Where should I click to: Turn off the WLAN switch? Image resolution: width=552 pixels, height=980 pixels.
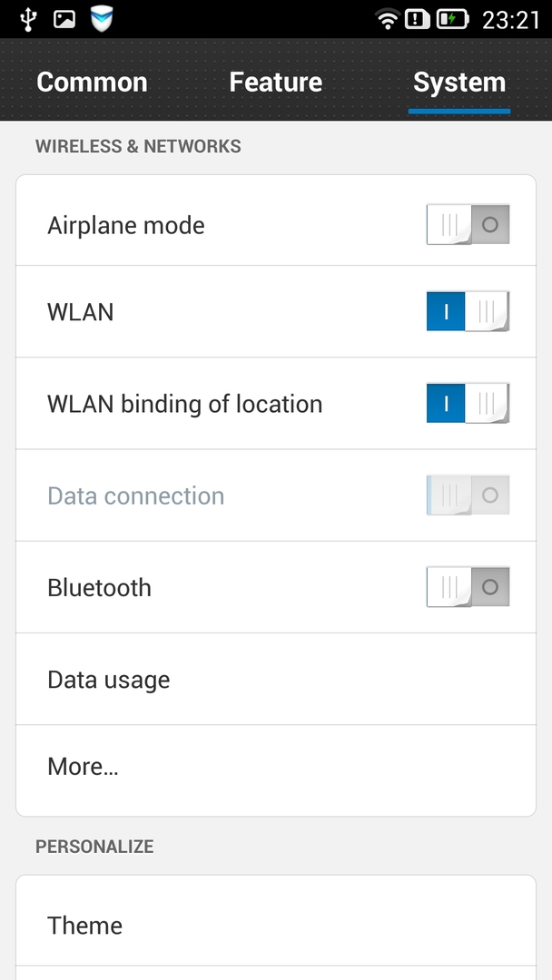[468, 311]
